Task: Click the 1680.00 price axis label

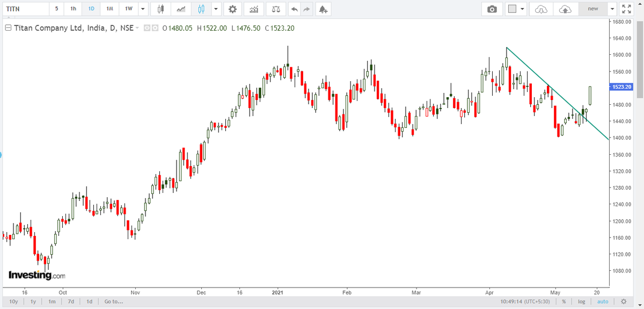Action: tap(623, 21)
